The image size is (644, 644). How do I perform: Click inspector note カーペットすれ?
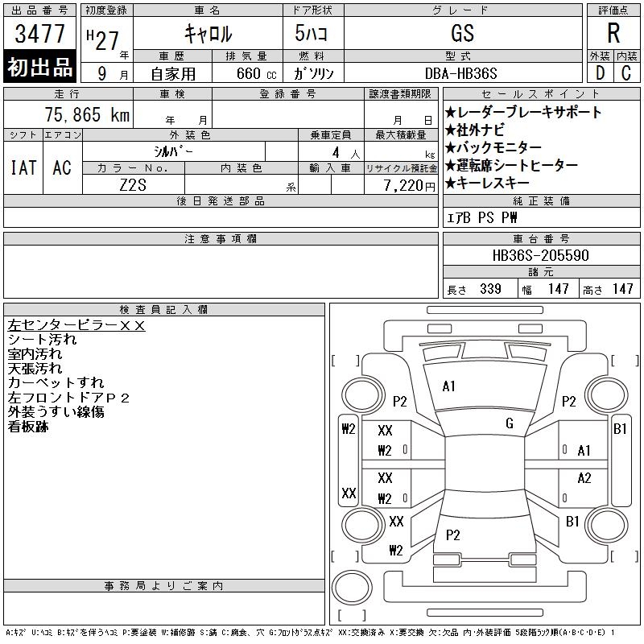tap(56, 383)
